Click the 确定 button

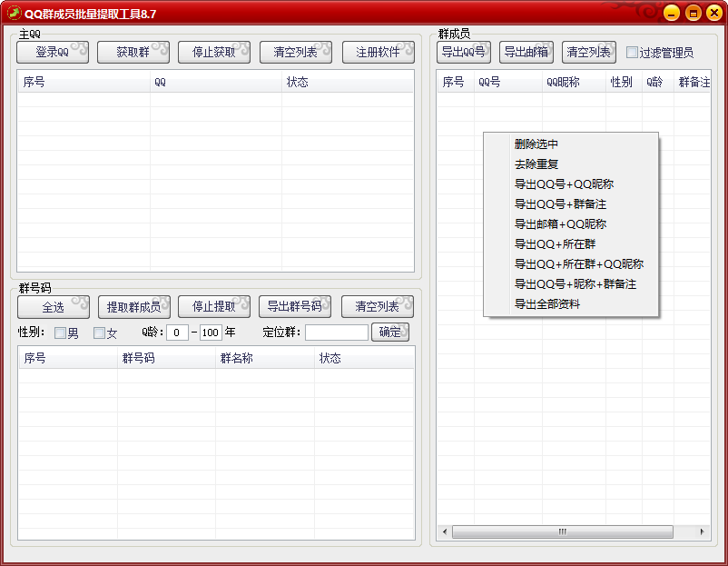(390, 333)
